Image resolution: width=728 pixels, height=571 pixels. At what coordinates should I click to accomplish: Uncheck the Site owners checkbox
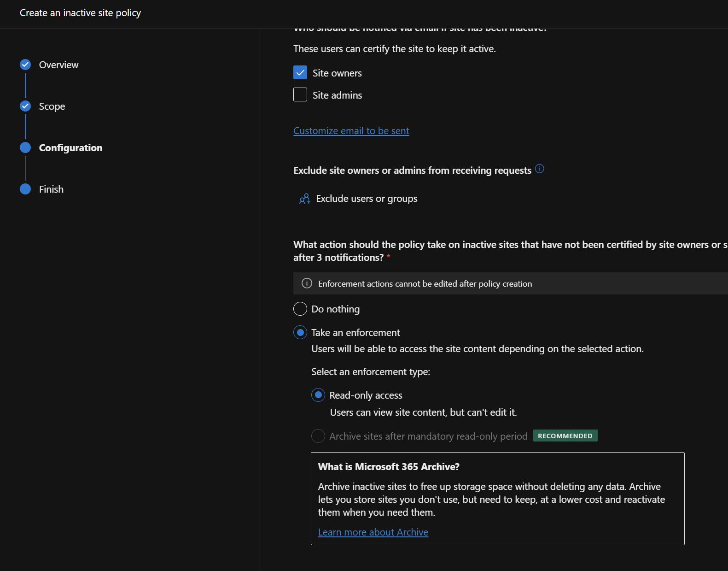pos(300,72)
